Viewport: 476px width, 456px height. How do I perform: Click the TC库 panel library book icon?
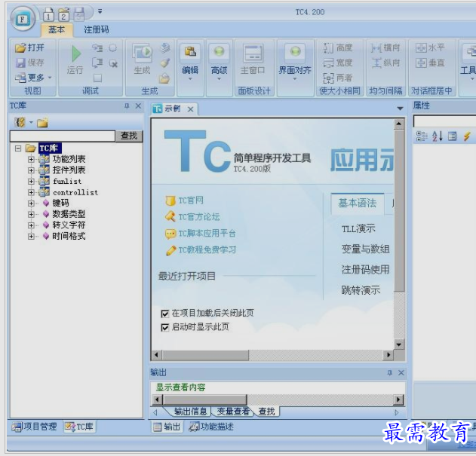pyautogui.click(x=20, y=122)
